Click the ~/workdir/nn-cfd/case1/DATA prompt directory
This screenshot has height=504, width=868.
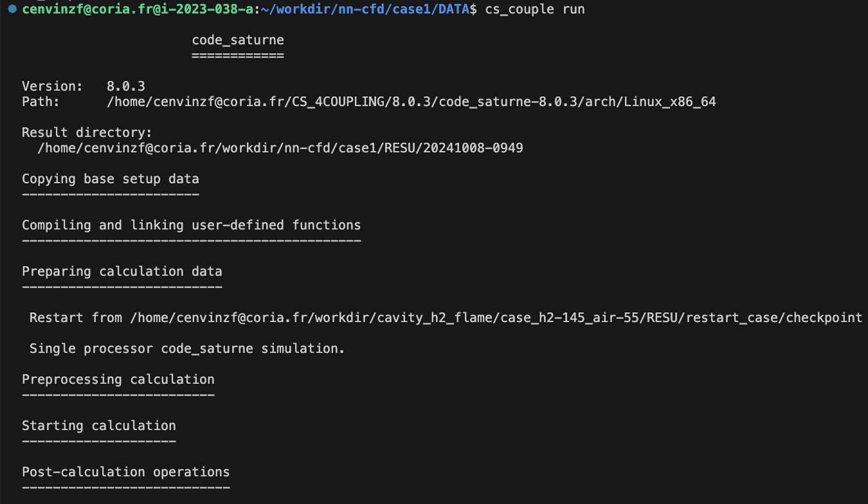pos(365,9)
